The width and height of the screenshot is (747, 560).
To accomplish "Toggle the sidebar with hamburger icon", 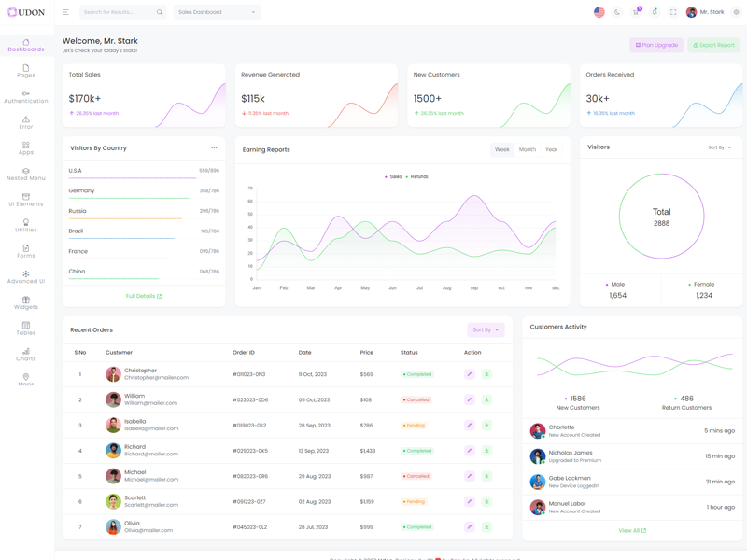I will [x=65, y=12].
